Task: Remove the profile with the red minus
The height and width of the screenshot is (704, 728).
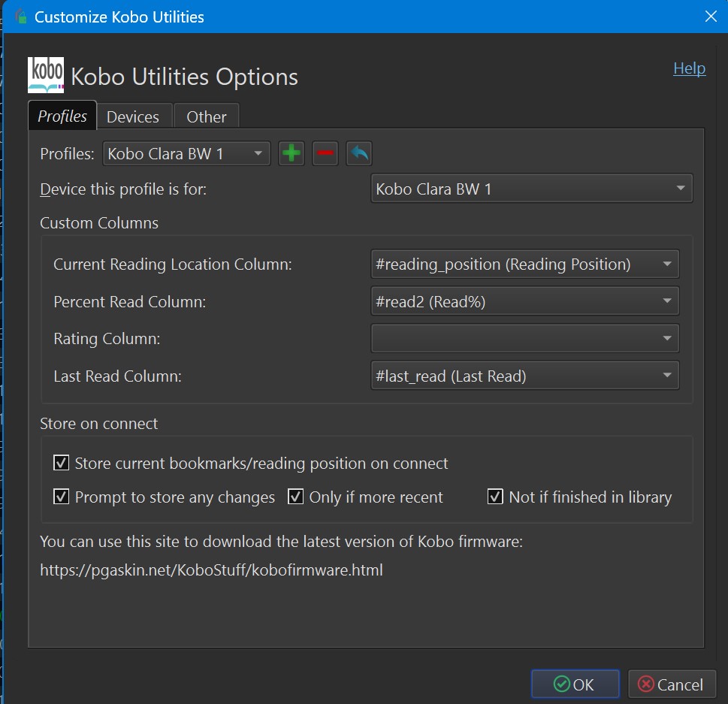Action: (325, 153)
